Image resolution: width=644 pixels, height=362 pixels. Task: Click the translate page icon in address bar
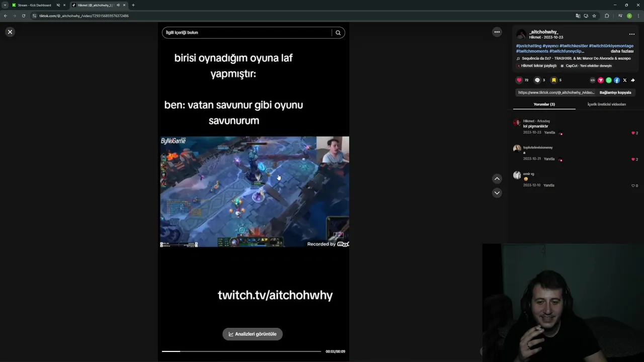(578, 16)
